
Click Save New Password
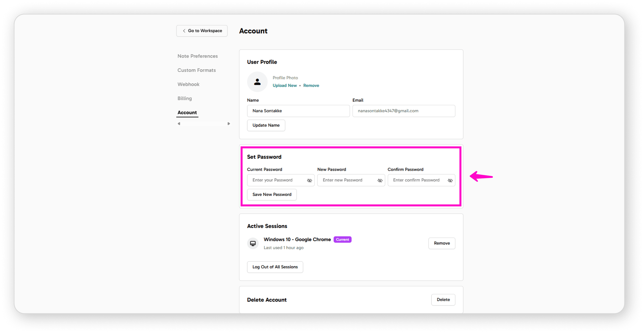pyautogui.click(x=272, y=195)
